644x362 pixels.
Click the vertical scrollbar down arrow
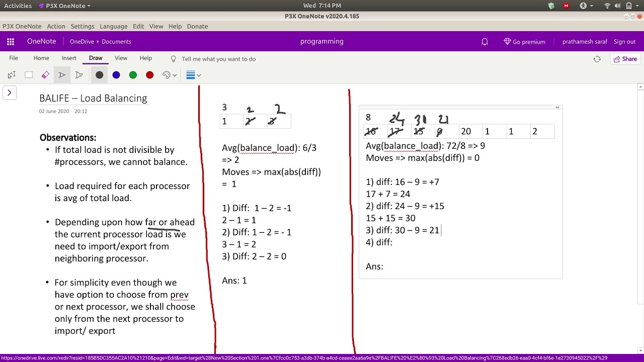(640, 351)
